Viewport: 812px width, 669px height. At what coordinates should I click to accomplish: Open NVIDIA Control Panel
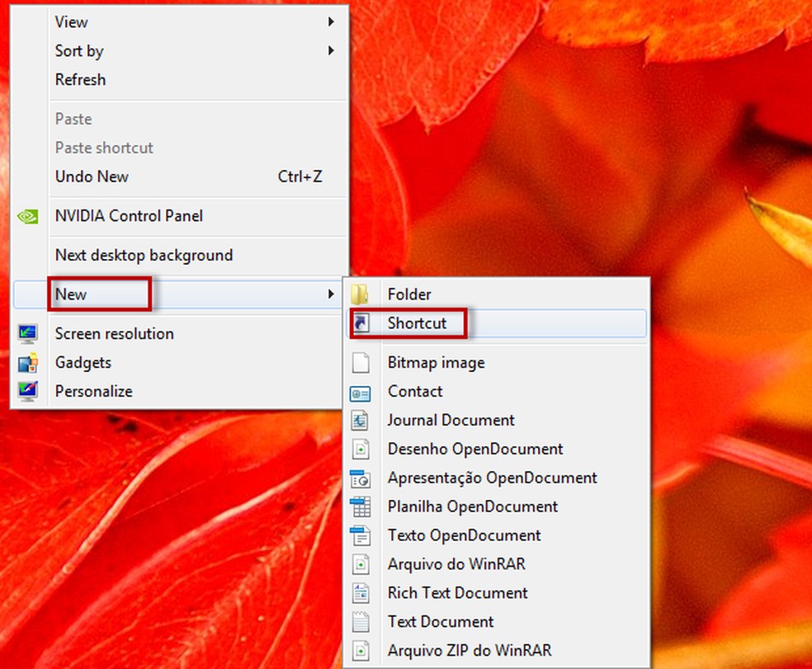point(179,216)
